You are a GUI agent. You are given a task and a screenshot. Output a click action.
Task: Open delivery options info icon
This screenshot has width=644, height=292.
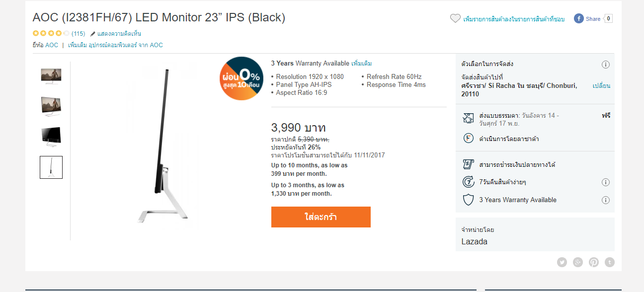pos(606,65)
